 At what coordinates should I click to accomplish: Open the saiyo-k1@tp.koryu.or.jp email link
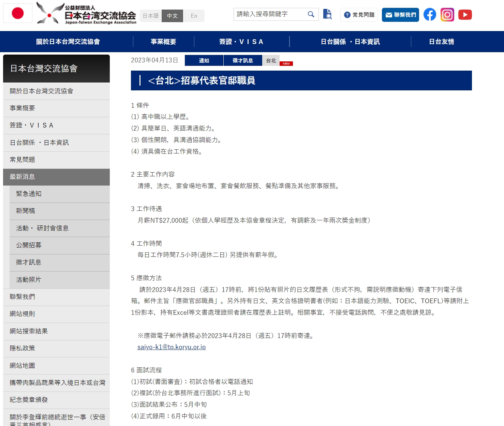[x=172, y=347]
